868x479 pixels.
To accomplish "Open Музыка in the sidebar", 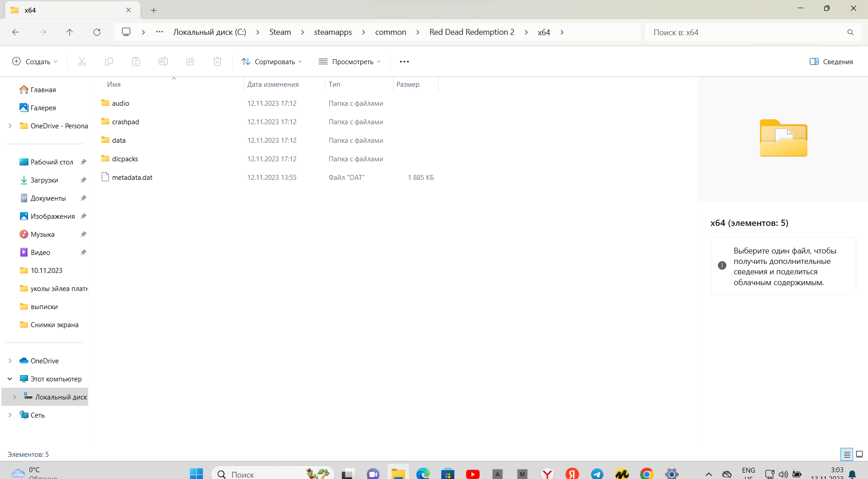I will tap(42, 235).
